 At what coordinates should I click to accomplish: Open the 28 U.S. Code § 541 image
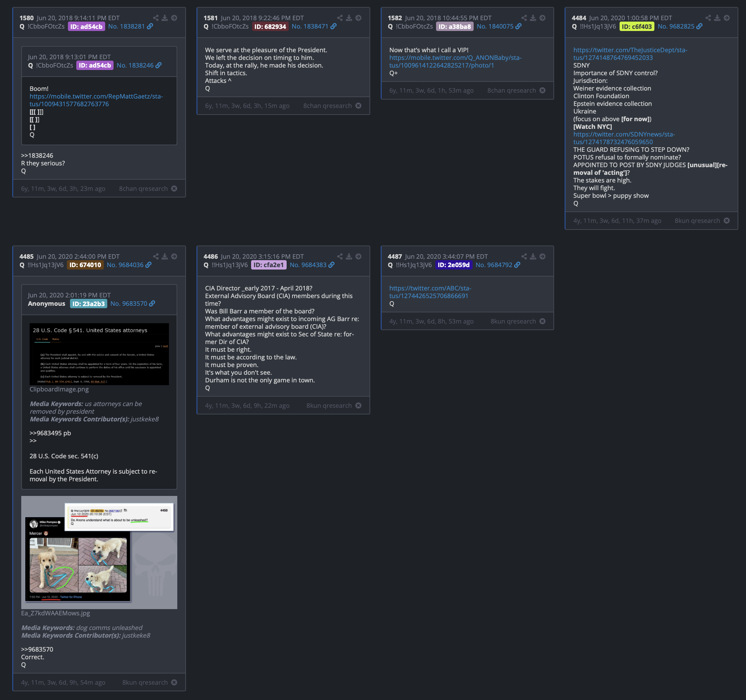click(x=99, y=354)
